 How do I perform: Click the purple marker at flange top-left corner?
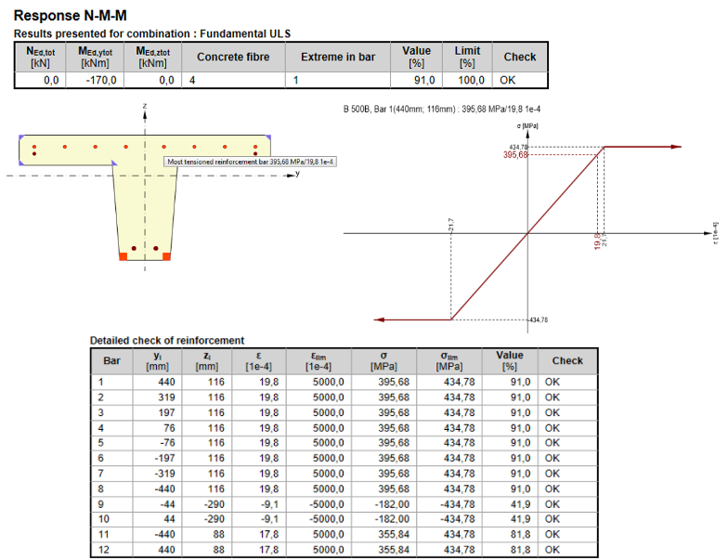[21, 137]
